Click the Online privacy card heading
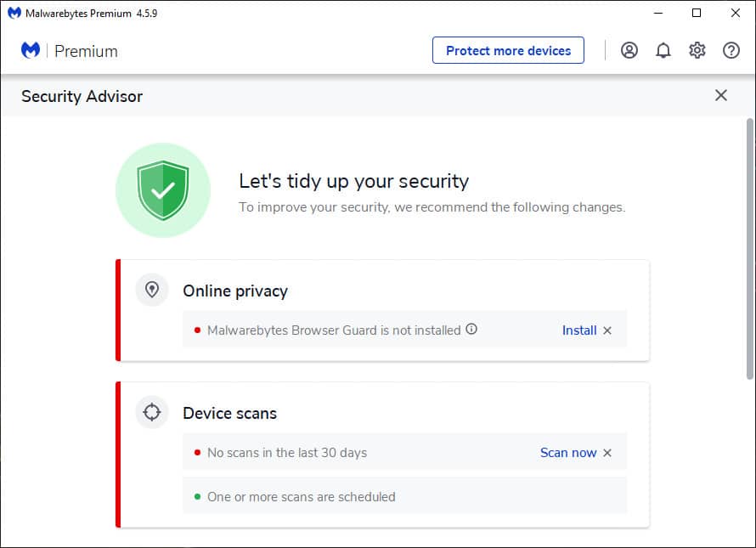Viewport: 756px width, 548px height. pos(234,291)
